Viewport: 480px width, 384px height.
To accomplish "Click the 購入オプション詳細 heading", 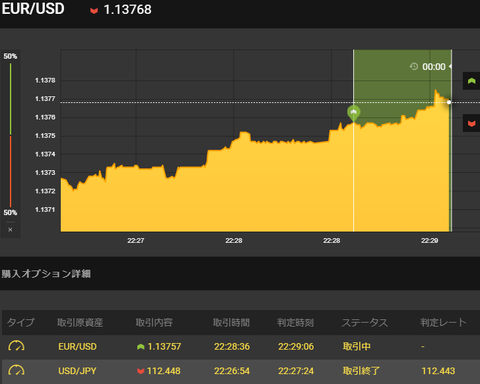I will (x=46, y=274).
